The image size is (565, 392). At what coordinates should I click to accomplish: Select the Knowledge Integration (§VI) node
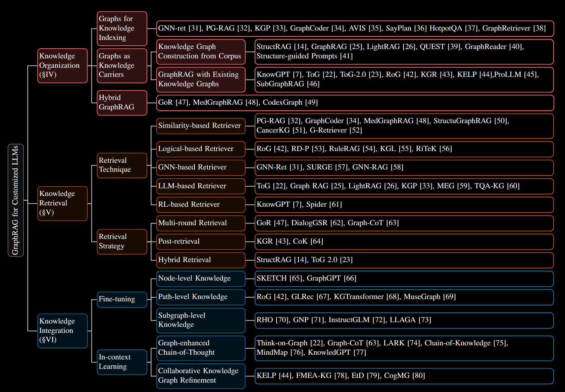tap(62, 331)
